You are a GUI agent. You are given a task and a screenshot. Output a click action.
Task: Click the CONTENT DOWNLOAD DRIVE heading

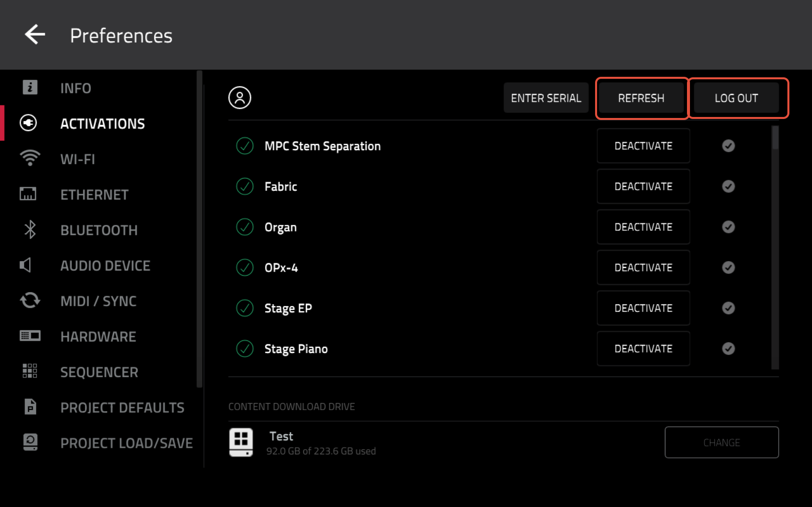tap(292, 407)
